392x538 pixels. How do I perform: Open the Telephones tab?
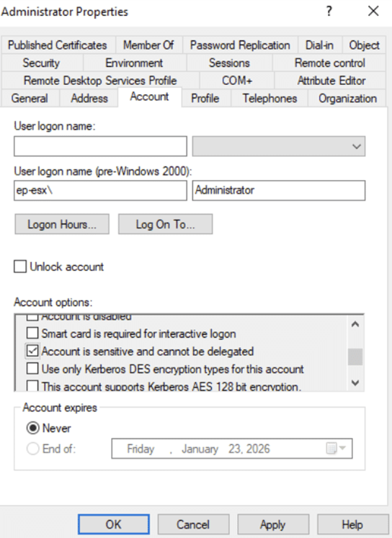click(269, 99)
